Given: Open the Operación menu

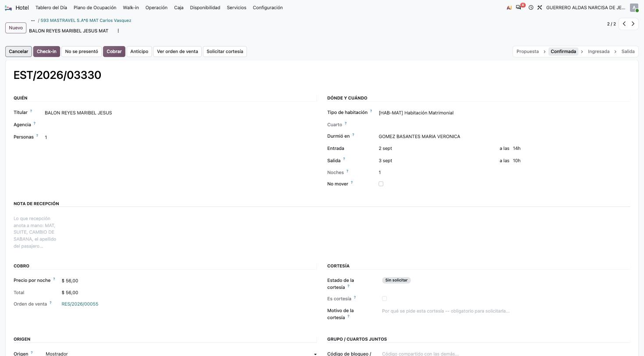Looking at the screenshot, I should click(157, 8).
